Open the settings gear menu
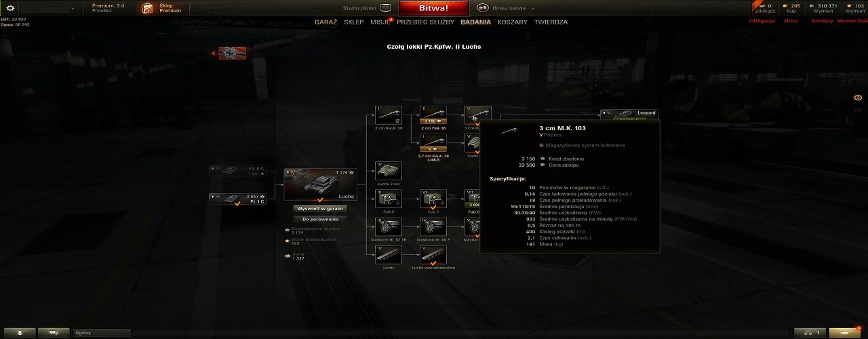This screenshot has width=868, height=339. point(10,8)
